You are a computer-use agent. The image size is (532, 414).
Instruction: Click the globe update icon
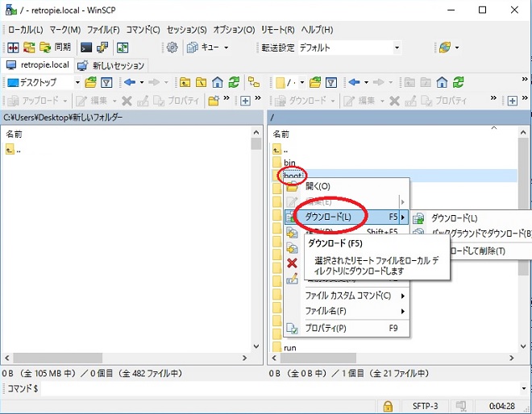click(445, 48)
